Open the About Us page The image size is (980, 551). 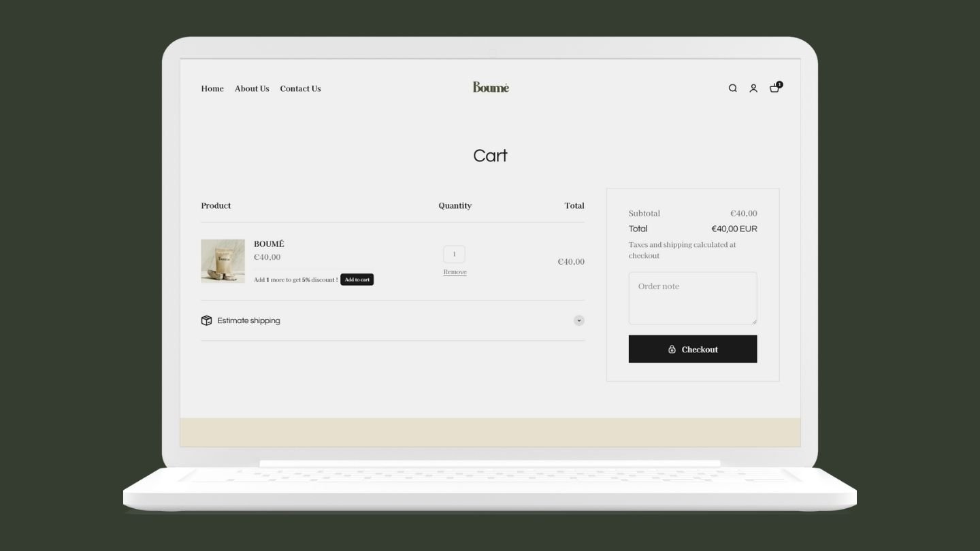(252, 88)
